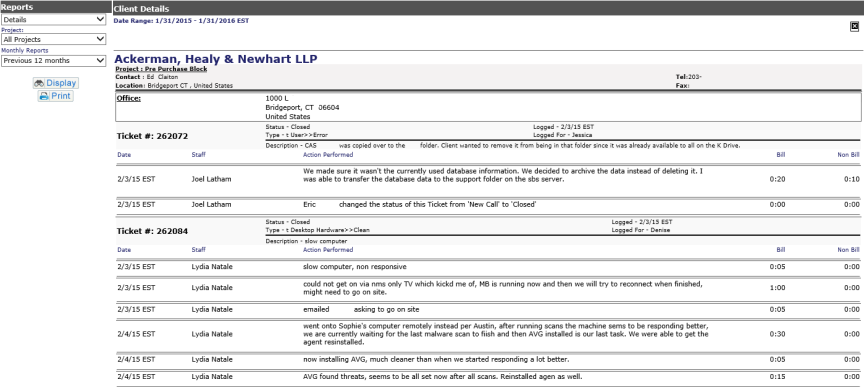Click Type - t Desktop Hardware>>Clean text
This screenshot has height=387, width=864.
click(x=317, y=230)
